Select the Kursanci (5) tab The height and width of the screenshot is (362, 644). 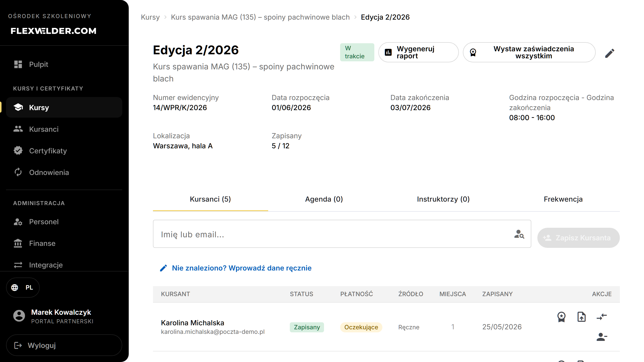[x=210, y=199]
